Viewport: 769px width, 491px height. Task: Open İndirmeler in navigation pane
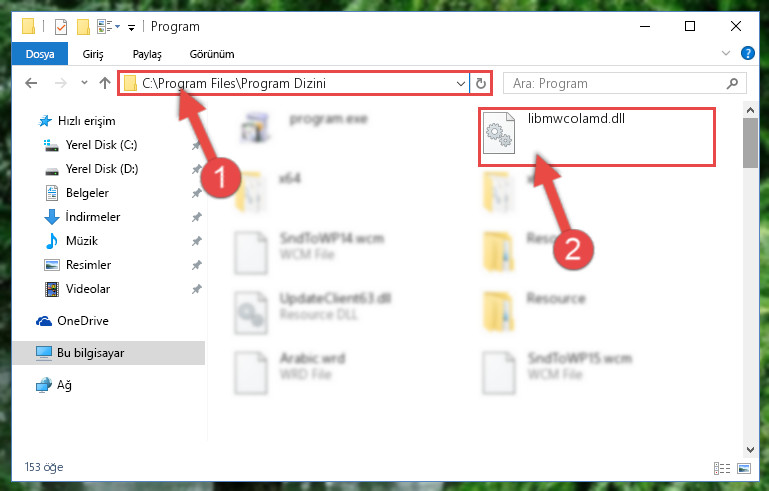point(93,217)
